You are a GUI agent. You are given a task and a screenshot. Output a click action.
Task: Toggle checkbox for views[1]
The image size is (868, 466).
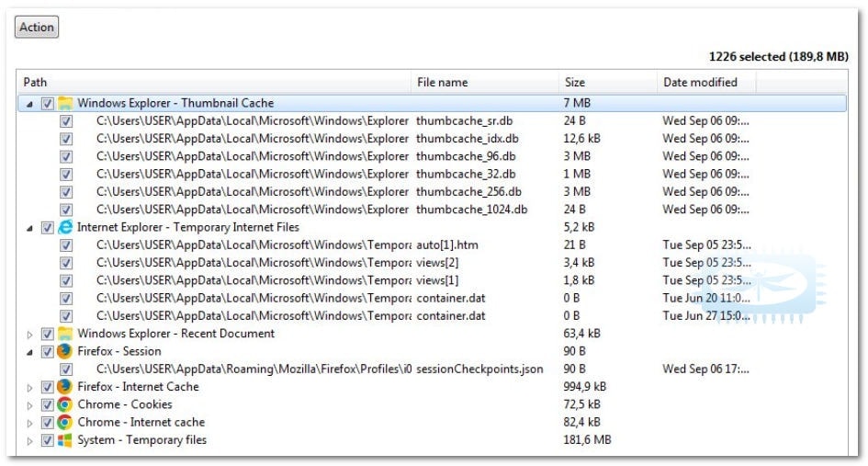pyautogui.click(x=66, y=280)
